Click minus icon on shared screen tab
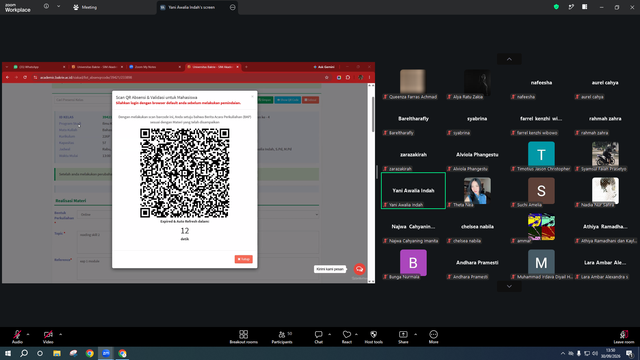 click(x=233, y=7)
